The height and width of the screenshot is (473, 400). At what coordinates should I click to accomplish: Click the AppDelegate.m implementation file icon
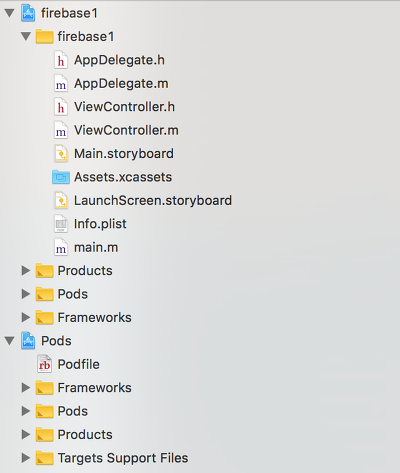(x=61, y=84)
